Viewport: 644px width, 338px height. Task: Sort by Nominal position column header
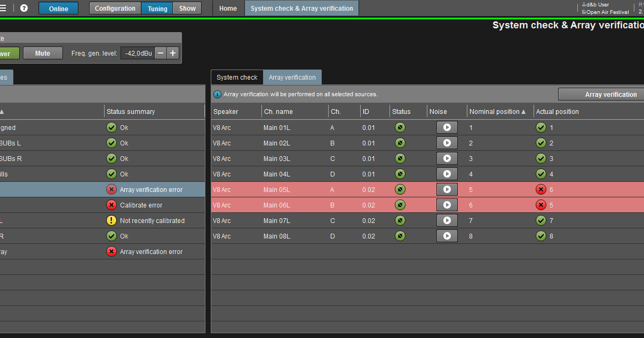pos(497,112)
